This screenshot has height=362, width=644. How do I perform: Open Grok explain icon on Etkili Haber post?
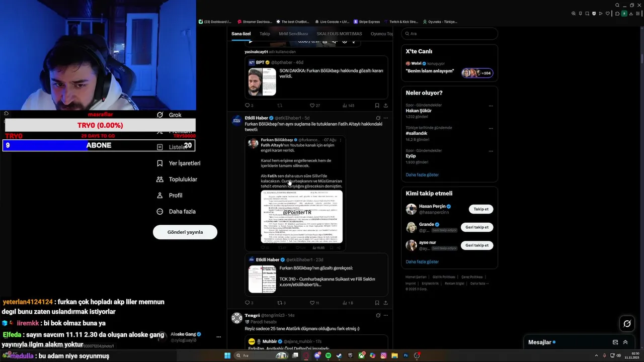378,118
